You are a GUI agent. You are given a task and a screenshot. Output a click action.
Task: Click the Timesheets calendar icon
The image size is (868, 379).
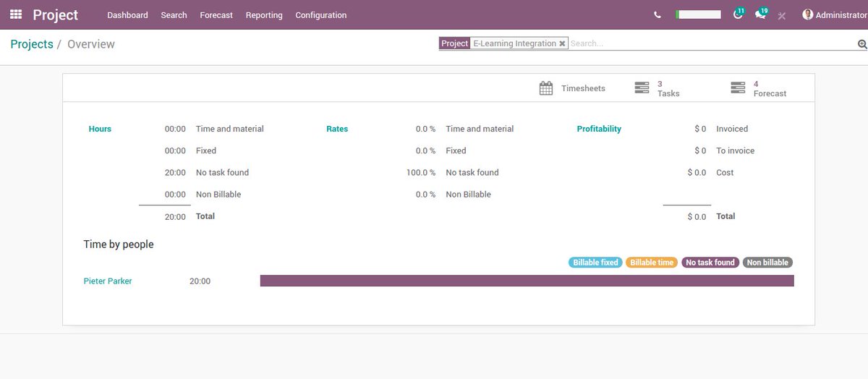click(x=546, y=88)
